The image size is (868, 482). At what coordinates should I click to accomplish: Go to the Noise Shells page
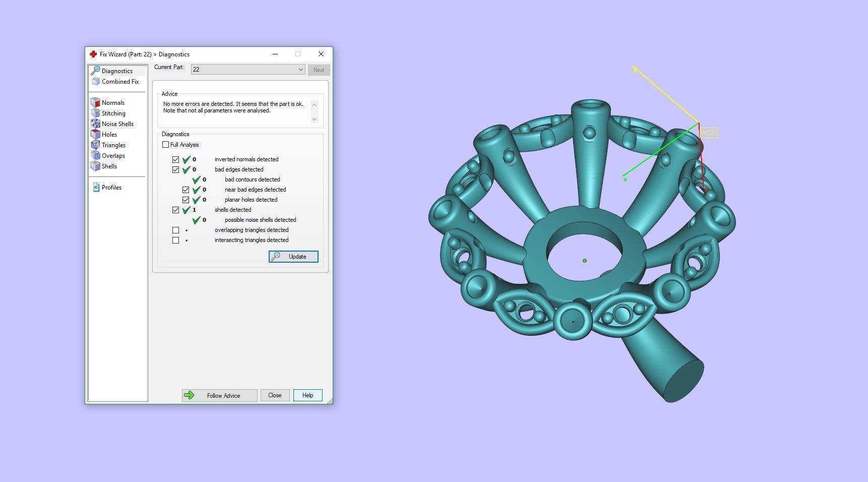pyautogui.click(x=117, y=124)
